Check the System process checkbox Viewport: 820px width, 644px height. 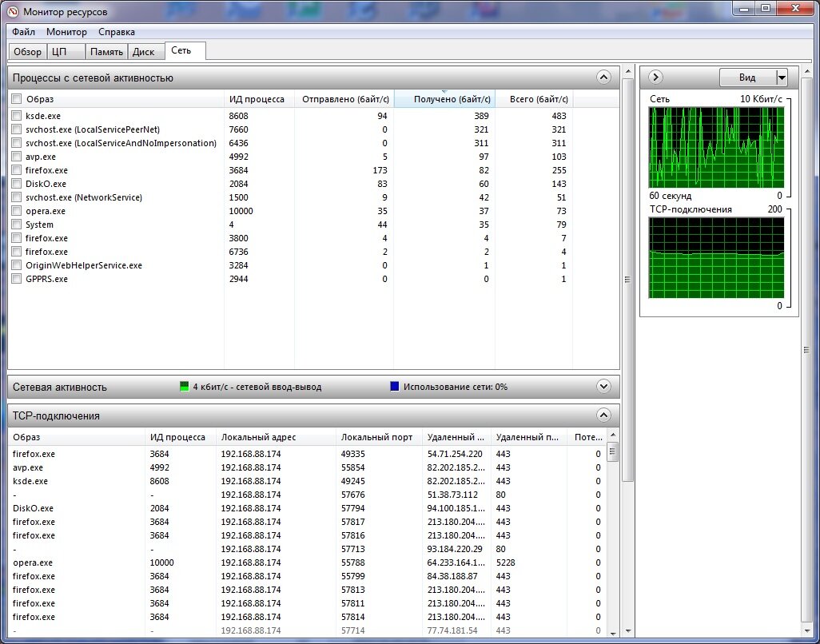tap(17, 225)
